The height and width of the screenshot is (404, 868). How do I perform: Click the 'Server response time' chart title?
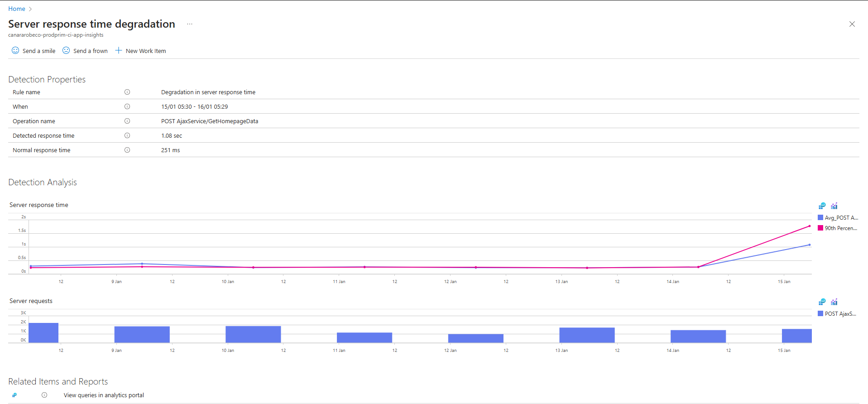click(x=39, y=205)
